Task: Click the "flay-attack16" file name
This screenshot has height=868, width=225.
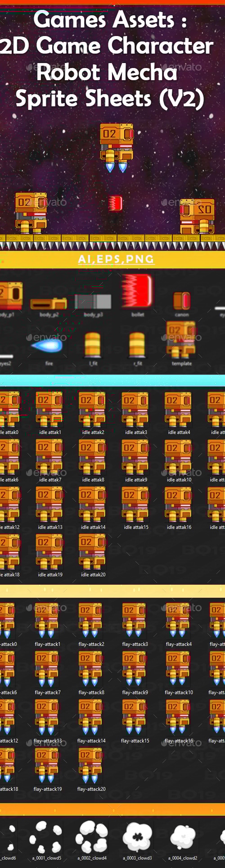Action: pos(179,741)
